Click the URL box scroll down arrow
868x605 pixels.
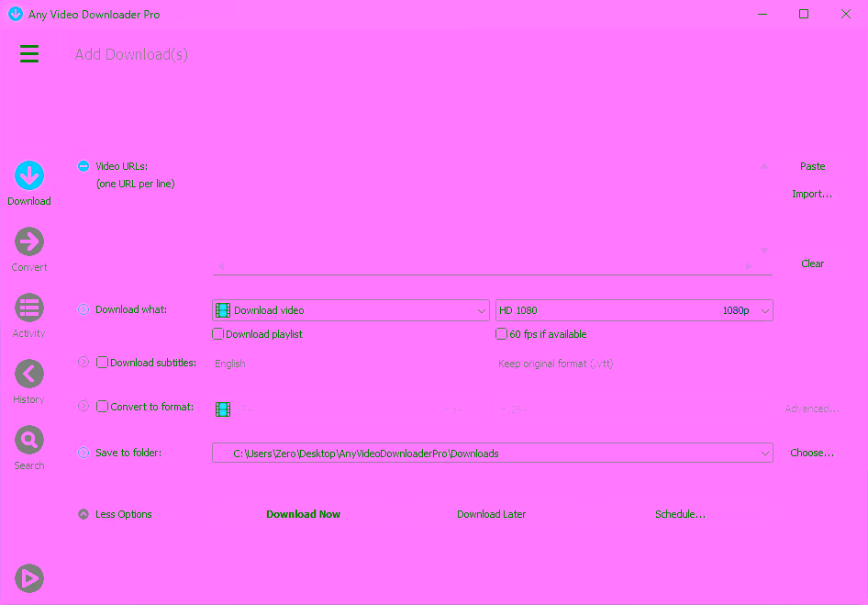(x=764, y=251)
